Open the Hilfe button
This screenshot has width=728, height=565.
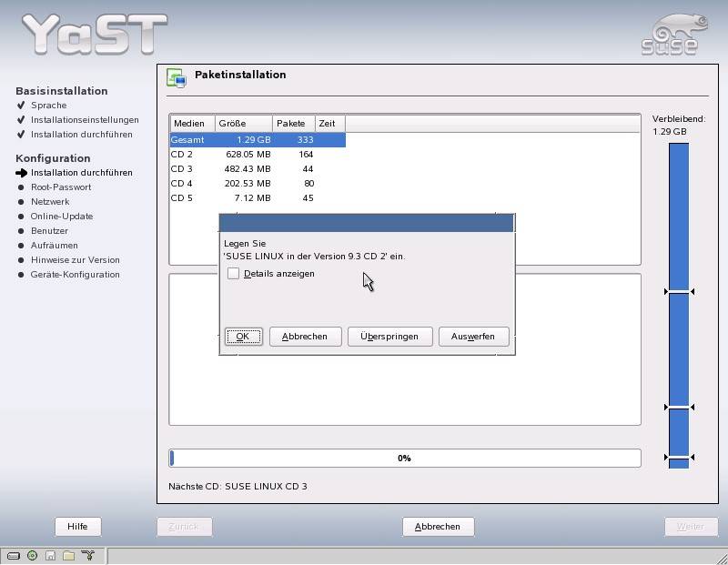[x=77, y=527]
